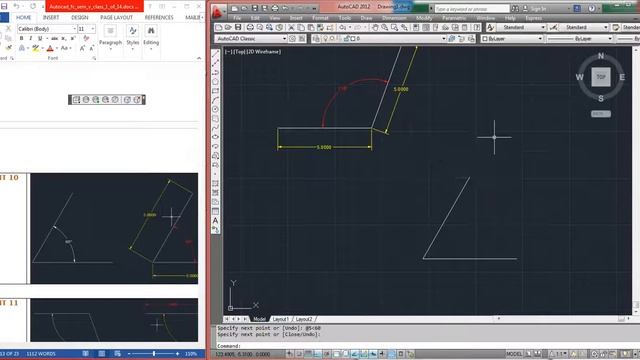Switch to Word PAGE LAYOUT tab
The image size is (640, 360).
pos(116,18)
